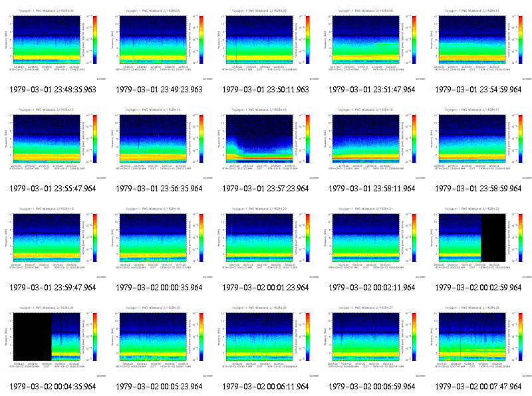The width and height of the screenshot is (532, 396).
Task: Select the 1979-03-01 23:58:11.964 spectrogram plot
Action: (366, 139)
